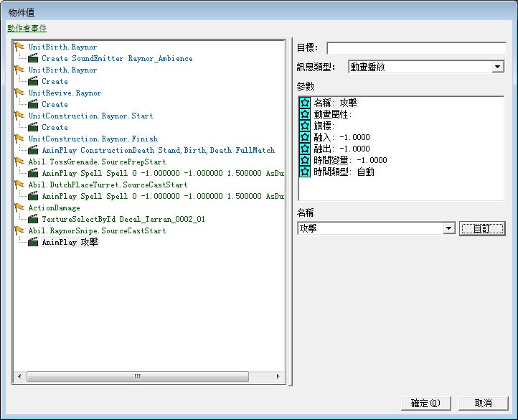The width and height of the screenshot is (518, 420).
Task: Click flag icon beside UnitConstruction.Raynor.Finish
Action: tap(19, 139)
